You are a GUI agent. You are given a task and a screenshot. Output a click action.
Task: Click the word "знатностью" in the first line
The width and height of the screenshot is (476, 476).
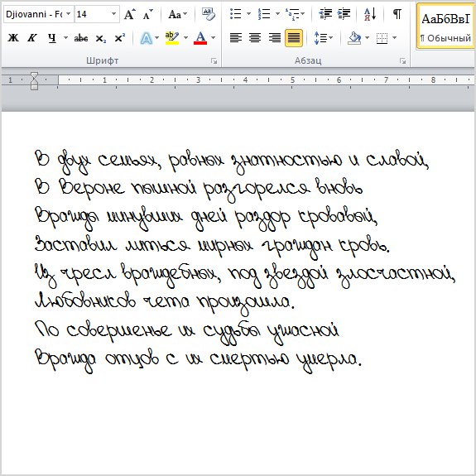[286, 161]
